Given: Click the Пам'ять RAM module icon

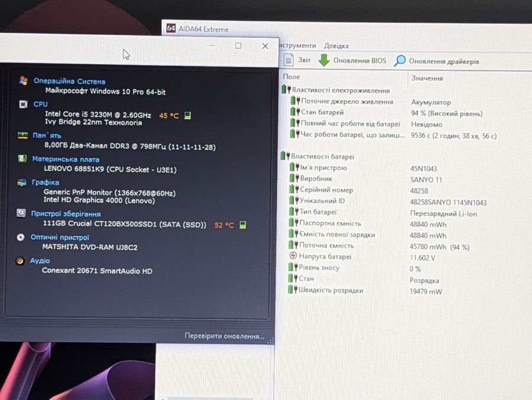Looking at the screenshot, I should pos(22,135).
